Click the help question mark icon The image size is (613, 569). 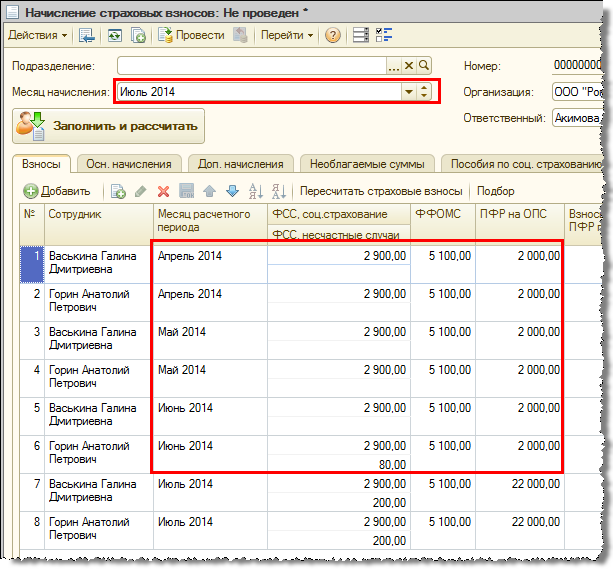333,36
